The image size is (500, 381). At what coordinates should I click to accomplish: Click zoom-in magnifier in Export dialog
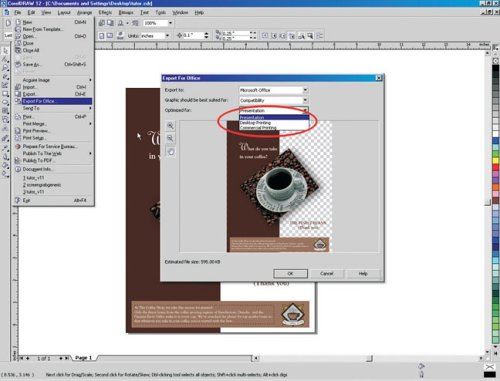(x=170, y=126)
